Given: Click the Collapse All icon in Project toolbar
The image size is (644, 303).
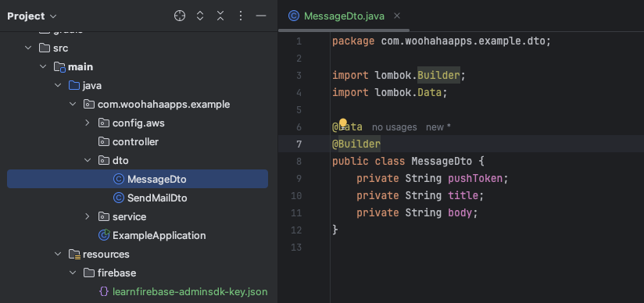Looking at the screenshot, I should point(220,16).
